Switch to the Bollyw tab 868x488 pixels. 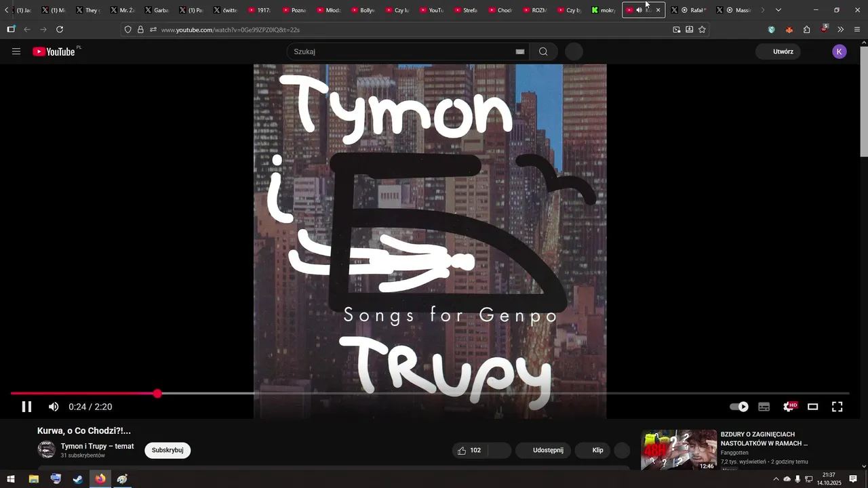tap(363, 10)
